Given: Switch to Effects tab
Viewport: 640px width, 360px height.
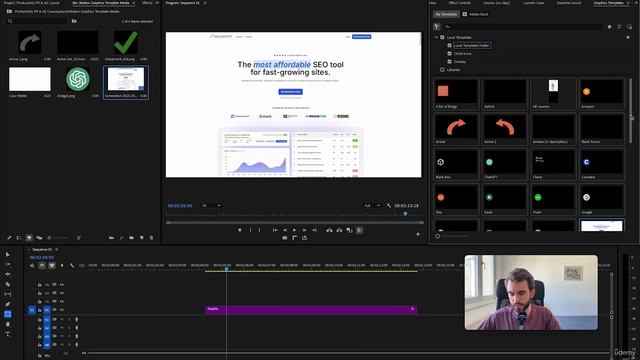Looking at the screenshot, I should 147,3.
